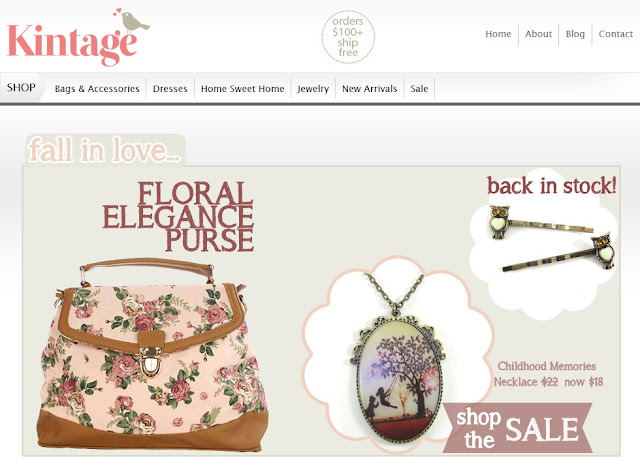Select the Jewelry category
The height and width of the screenshot is (466, 640).
(313, 89)
